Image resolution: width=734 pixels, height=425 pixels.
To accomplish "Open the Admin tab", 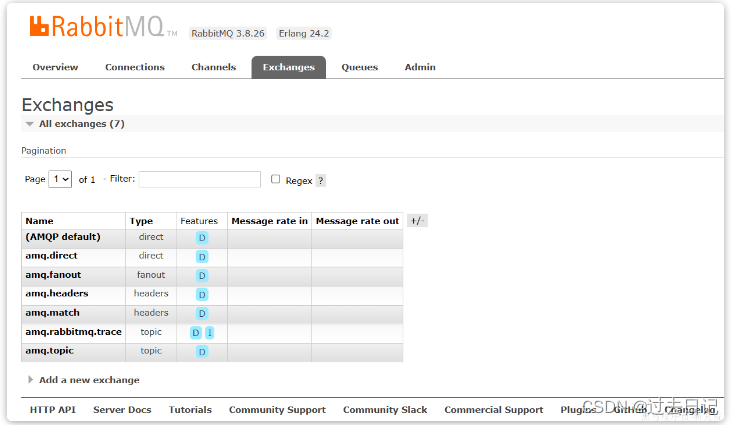I will pyautogui.click(x=420, y=67).
